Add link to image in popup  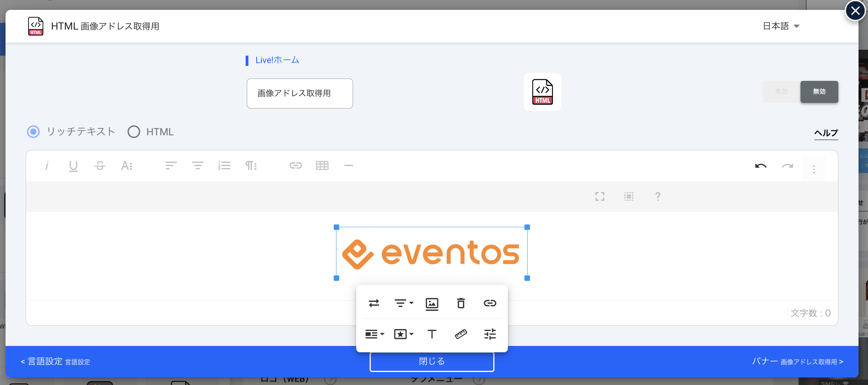pyautogui.click(x=490, y=303)
